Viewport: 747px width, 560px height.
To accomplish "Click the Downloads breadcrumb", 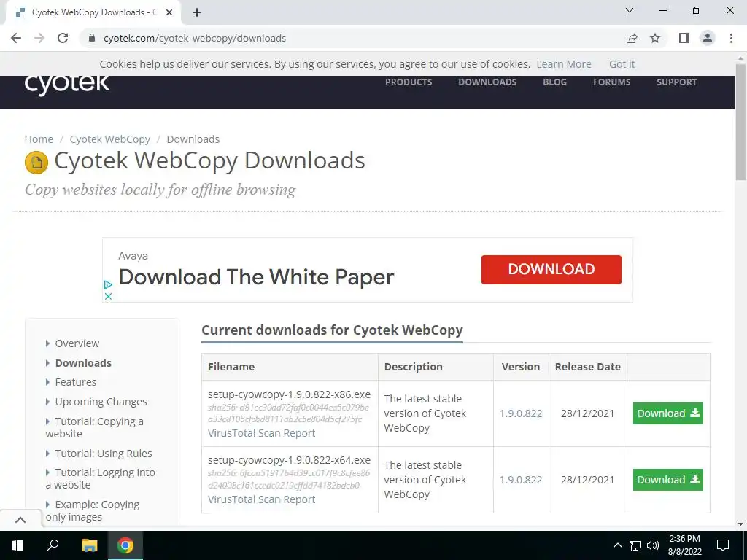I will point(193,139).
